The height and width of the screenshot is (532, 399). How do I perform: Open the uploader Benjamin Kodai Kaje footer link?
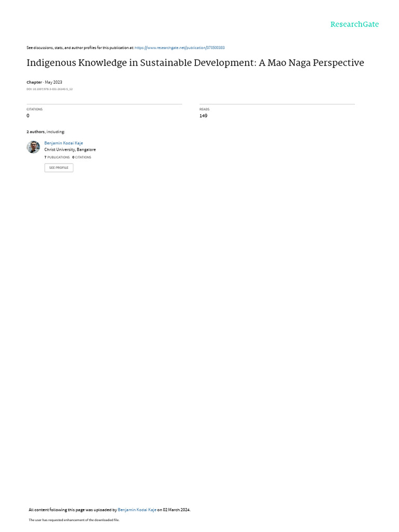(137, 510)
